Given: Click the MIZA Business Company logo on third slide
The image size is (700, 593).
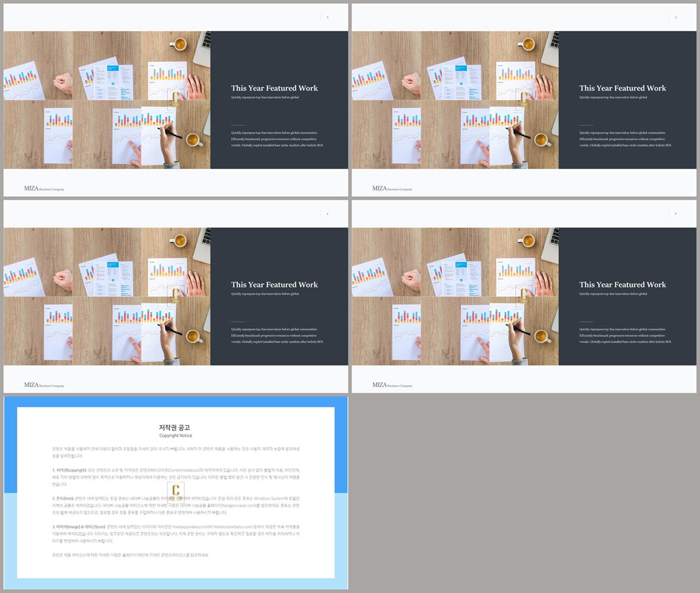Looking at the screenshot, I should coord(44,385).
